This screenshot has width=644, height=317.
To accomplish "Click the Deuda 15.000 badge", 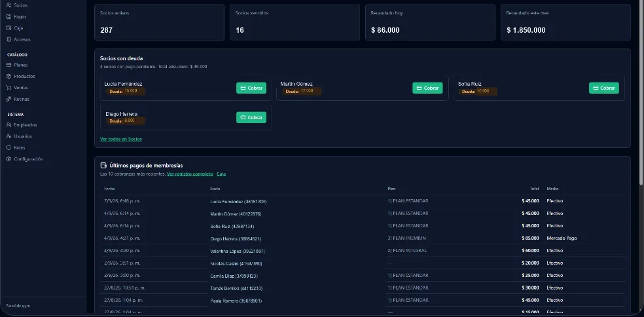I will tap(125, 91).
